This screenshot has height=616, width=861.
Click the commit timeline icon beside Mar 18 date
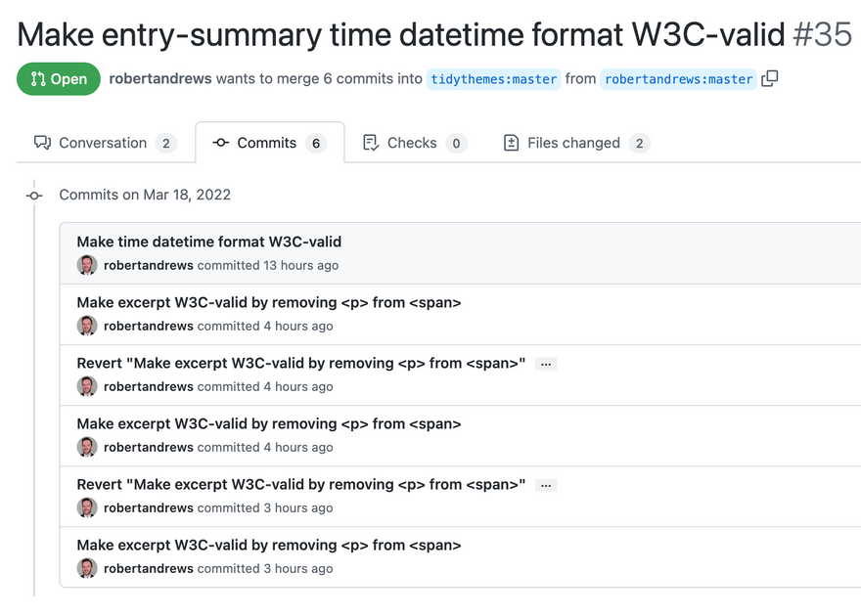tap(34, 196)
